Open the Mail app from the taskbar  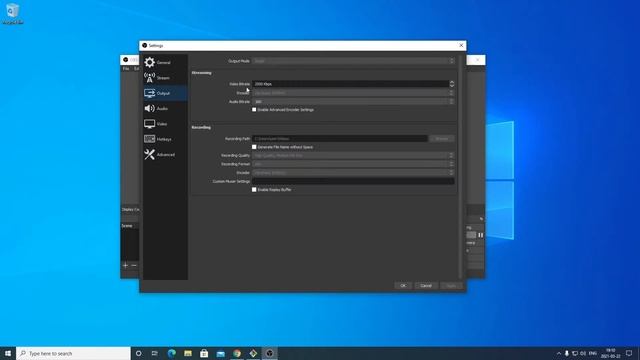click(x=220, y=353)
